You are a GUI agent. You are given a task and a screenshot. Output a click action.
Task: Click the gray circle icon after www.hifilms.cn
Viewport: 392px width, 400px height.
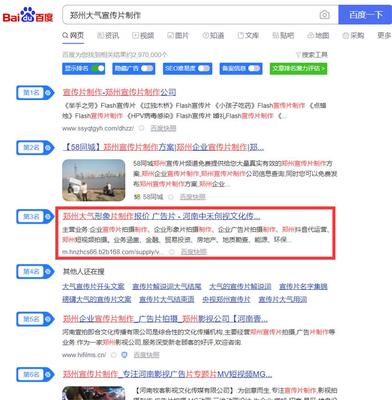pyautogui.click(x=114, y=355)
